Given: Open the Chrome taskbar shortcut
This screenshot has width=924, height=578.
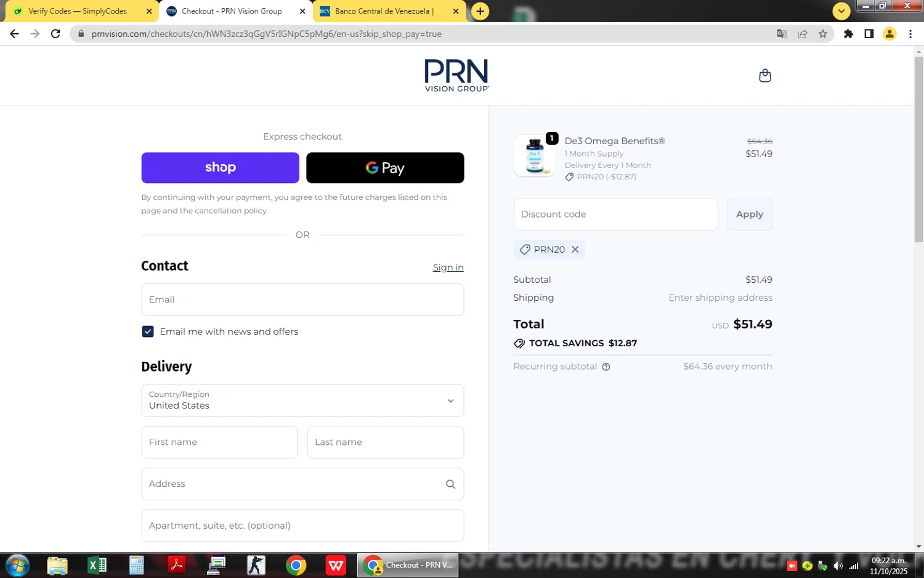Looking at the screenshot, I should pyautogui.click(x=296, y=565).
